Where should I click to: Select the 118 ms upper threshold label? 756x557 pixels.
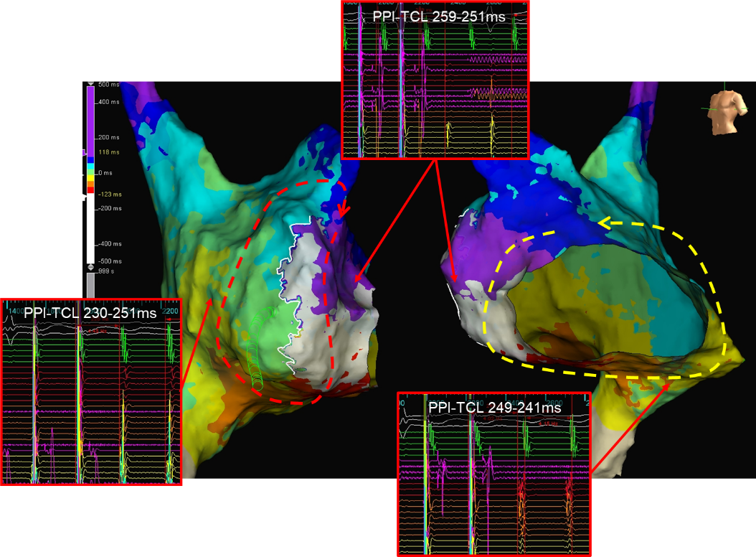tap(109, 153)
